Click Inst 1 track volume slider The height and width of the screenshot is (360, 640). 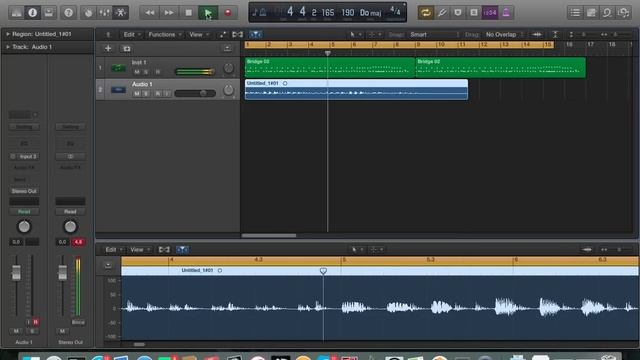pos(195,72)
